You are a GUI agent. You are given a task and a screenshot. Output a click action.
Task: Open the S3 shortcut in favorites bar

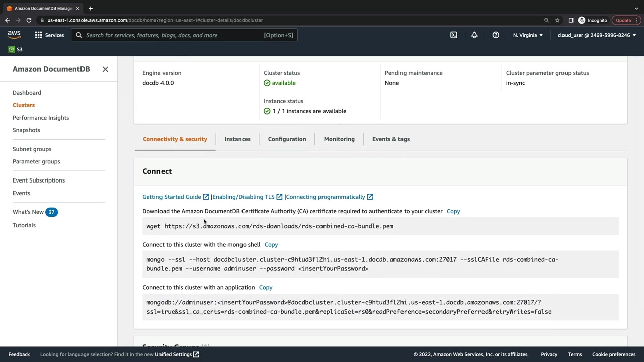pos(16,49)
